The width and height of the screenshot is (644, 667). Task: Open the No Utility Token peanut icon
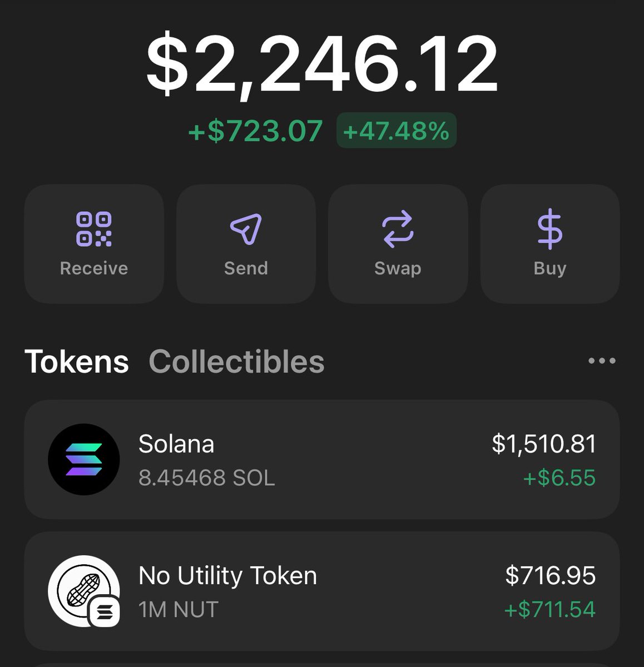(84, 591)
